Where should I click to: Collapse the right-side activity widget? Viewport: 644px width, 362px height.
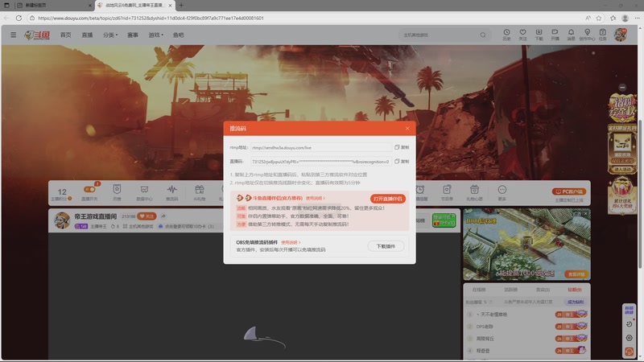pos(622,88)
